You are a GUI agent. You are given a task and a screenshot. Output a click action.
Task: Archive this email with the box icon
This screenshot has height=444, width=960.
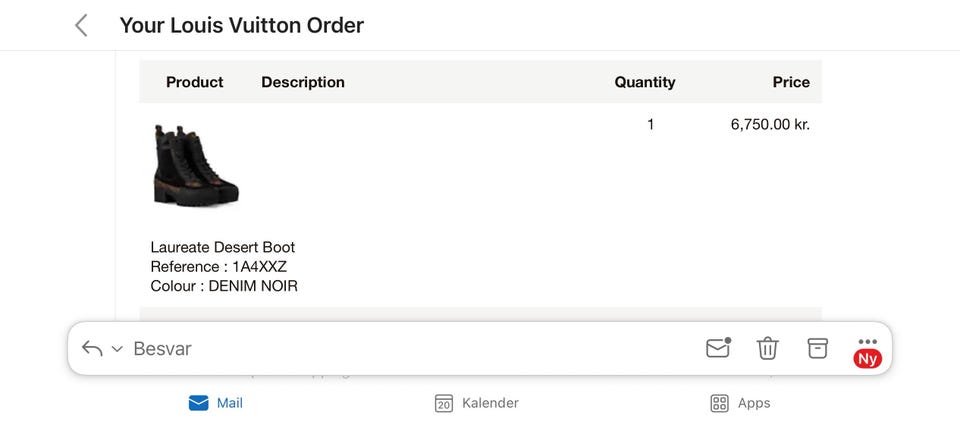[x=818, y=348]
